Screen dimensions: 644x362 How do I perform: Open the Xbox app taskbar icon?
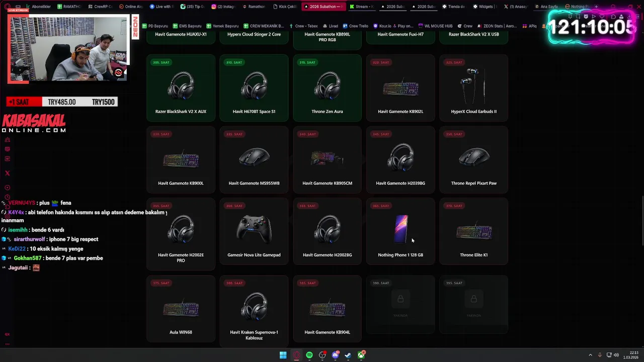tap(361, 355)
